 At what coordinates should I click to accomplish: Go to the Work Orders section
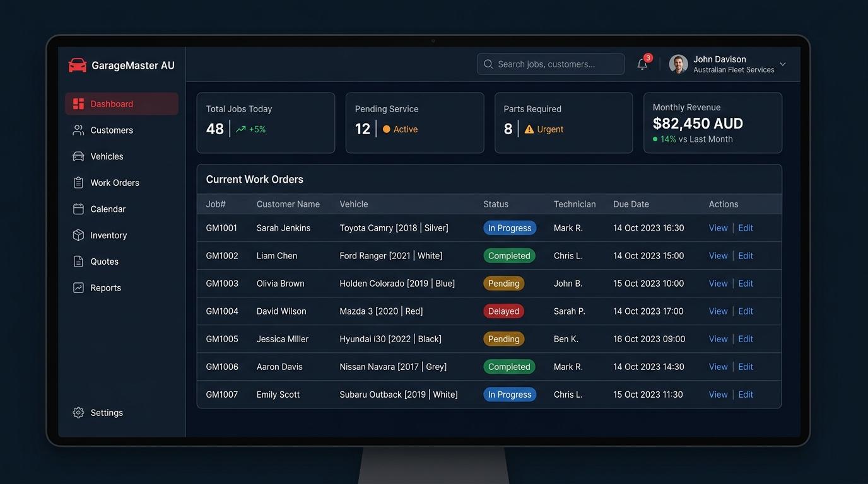click(x=122, y=183)
